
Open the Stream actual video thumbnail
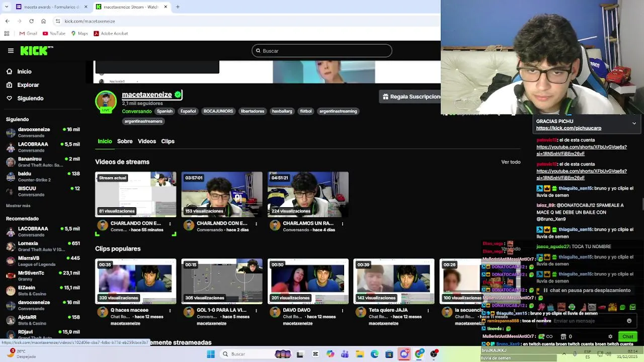[x=136, y=194]
